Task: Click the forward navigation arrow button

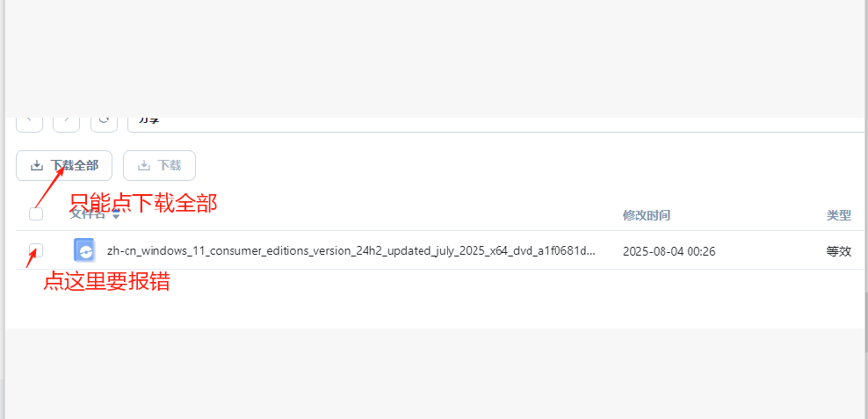Action: click(x=67, y=124)
